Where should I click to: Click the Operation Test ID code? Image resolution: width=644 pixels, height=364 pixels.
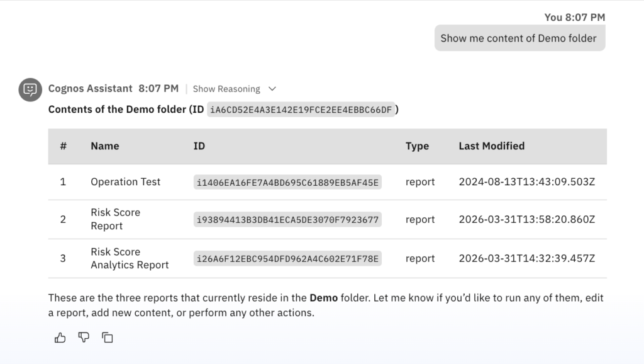(287, 183)
